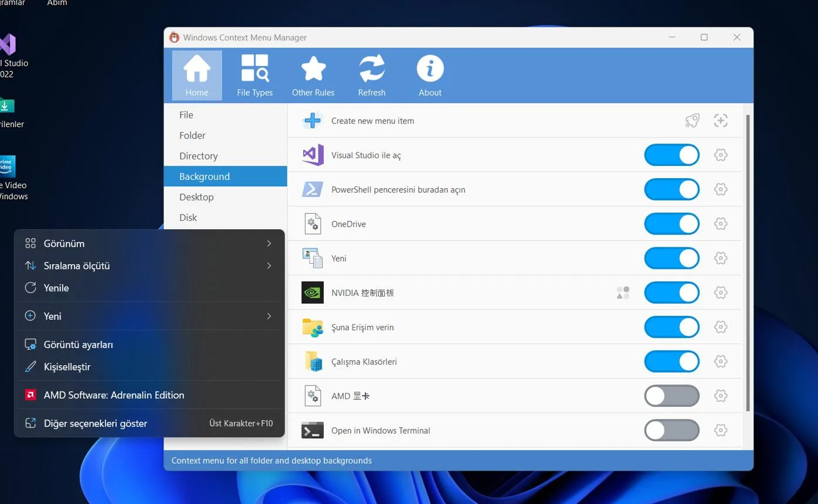Select Directory in the left sidebar

click(225, 156)
